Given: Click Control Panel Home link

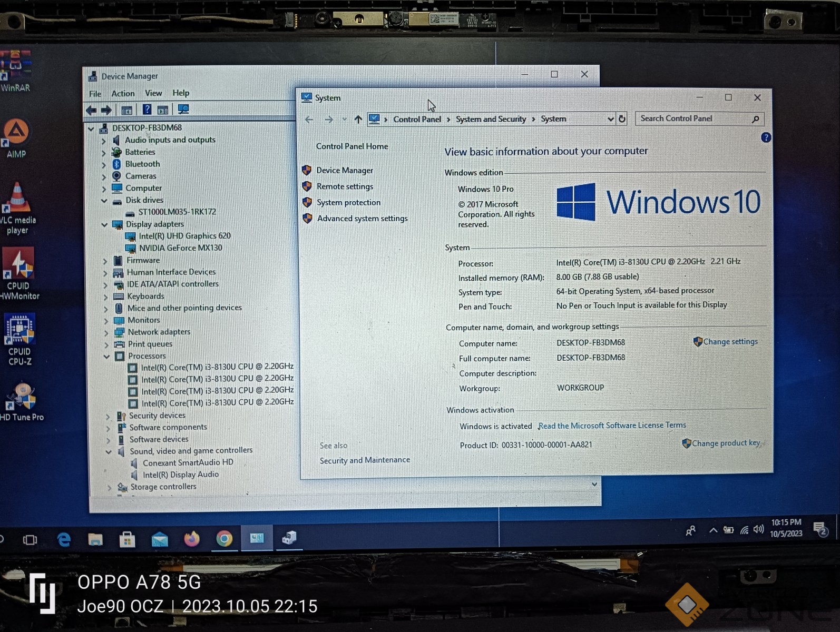Looking at the screenshot, I should (352, 146).
